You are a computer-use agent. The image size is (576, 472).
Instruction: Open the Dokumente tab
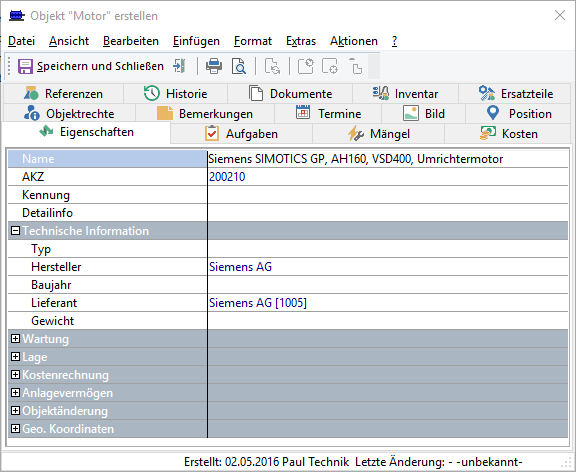290,94
